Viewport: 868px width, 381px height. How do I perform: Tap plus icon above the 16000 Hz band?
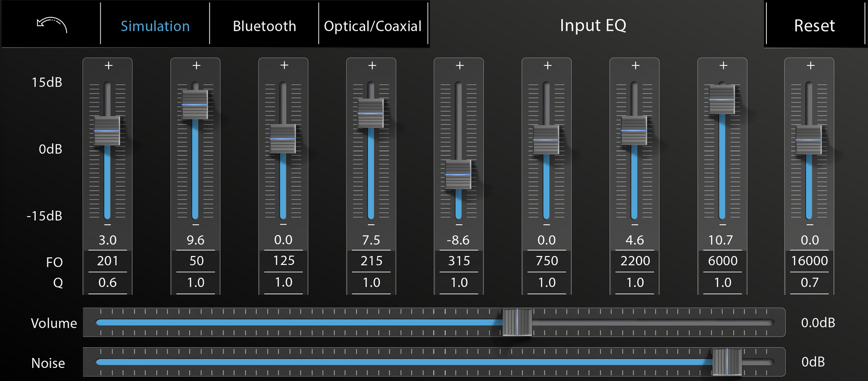[x=810, y=66]
